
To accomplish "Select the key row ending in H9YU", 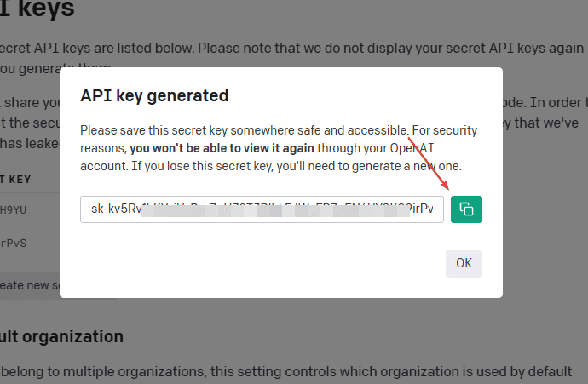I will [30, 209].
